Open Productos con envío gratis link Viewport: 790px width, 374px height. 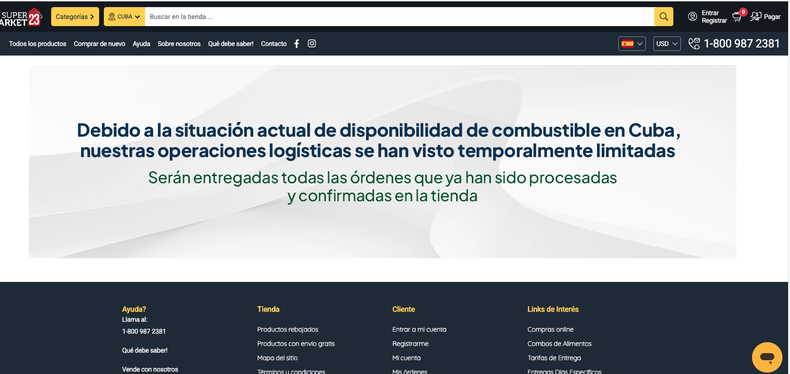point(296,344)
